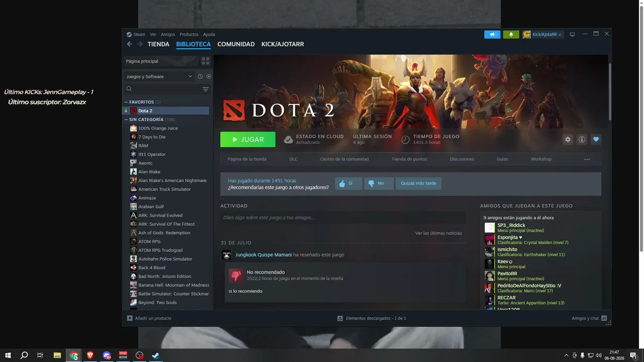Click the add product plus icon
The image size is (644, 362).
click(130, 318)
